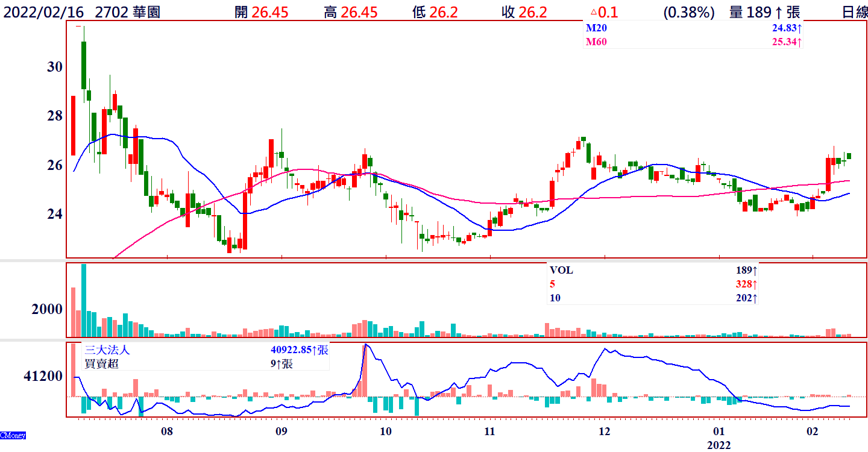Click the 2702 華園 stock name

[x=127, y=13]
